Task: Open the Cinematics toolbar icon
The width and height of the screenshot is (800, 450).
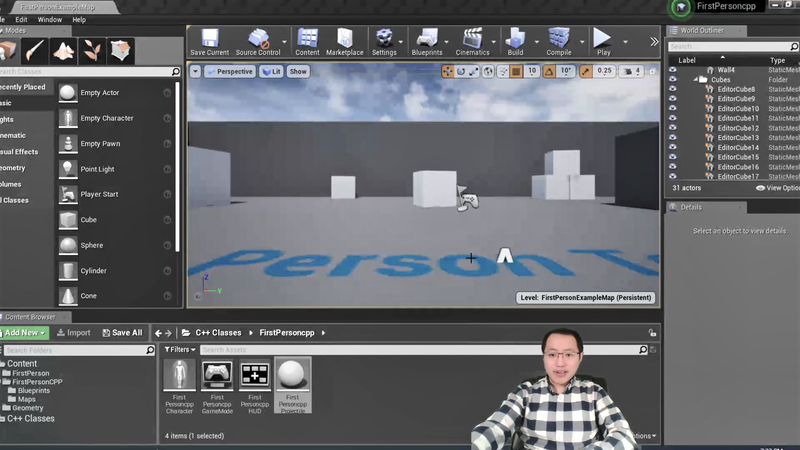Action: [472, 42]
